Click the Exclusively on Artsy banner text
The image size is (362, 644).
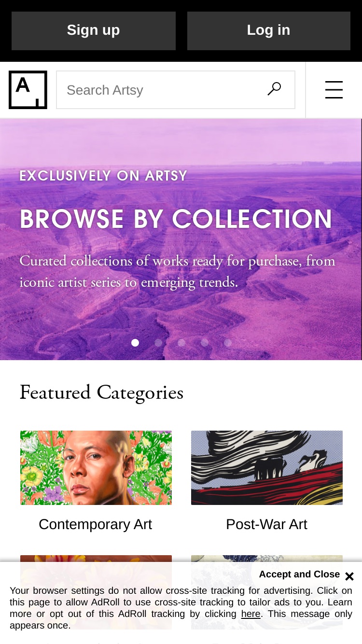coord(103,176)
